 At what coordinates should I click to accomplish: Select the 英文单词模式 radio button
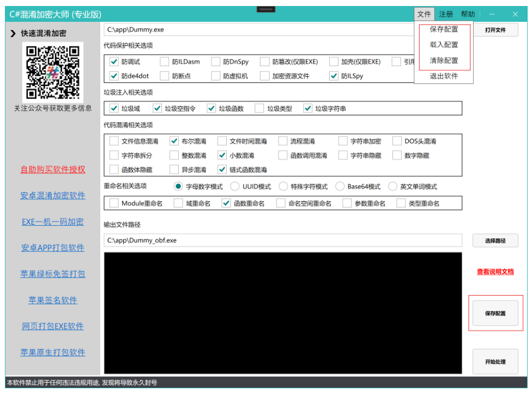(x=392, y=187)
